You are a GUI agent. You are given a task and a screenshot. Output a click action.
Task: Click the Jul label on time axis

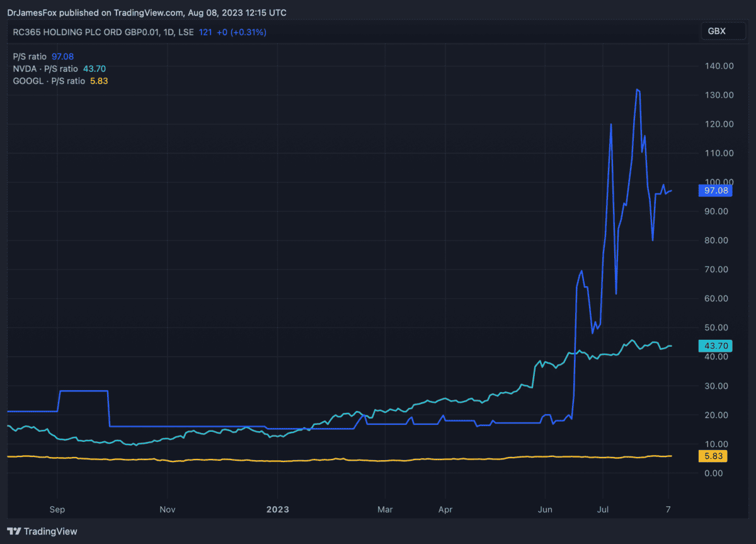[x=602, y=508]
